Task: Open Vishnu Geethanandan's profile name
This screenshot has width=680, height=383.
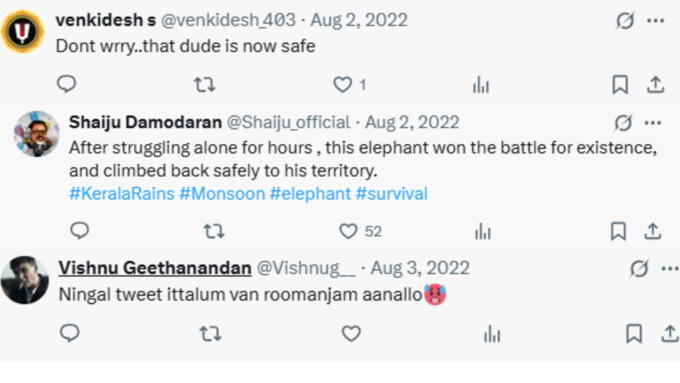Action: click(155, 268)
